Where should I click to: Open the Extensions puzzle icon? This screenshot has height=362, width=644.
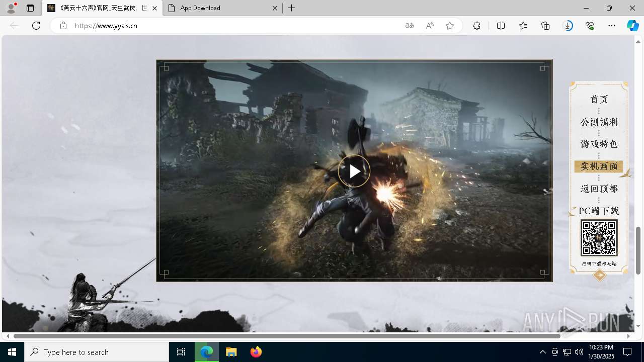point(476,26)
